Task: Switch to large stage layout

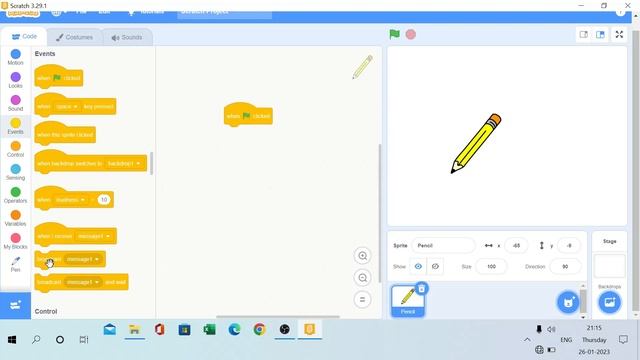Action: [x=600, y=35]
